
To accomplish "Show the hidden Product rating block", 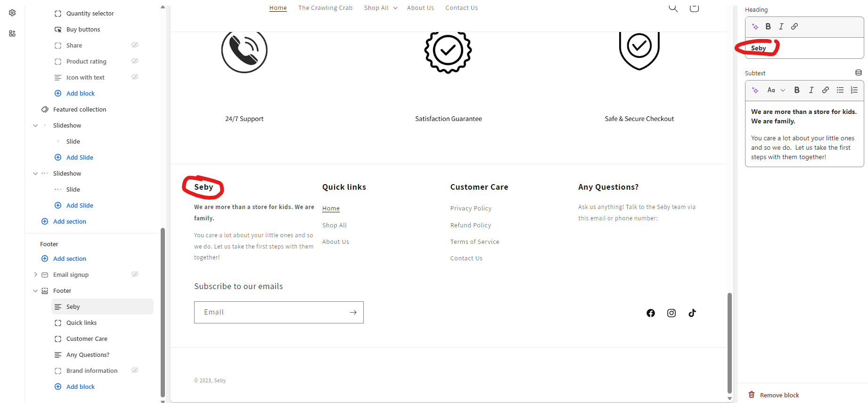I will tap(135, 61).
